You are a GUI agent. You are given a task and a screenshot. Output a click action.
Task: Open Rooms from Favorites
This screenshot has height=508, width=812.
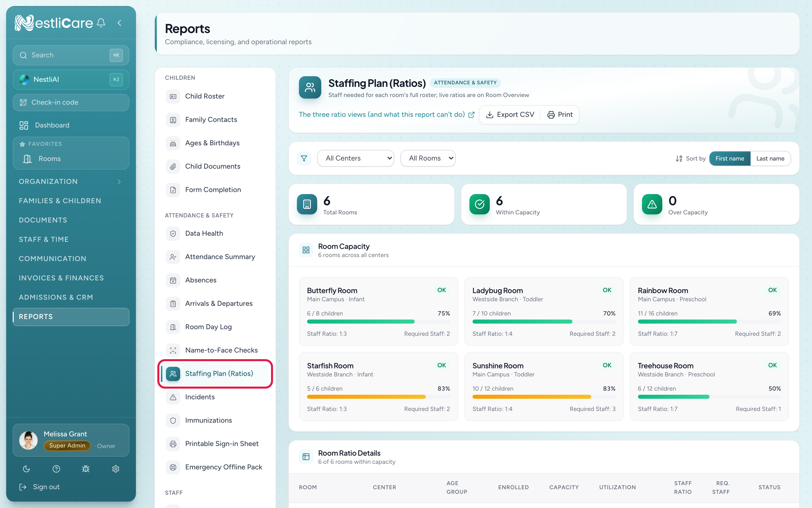[71, 159]
